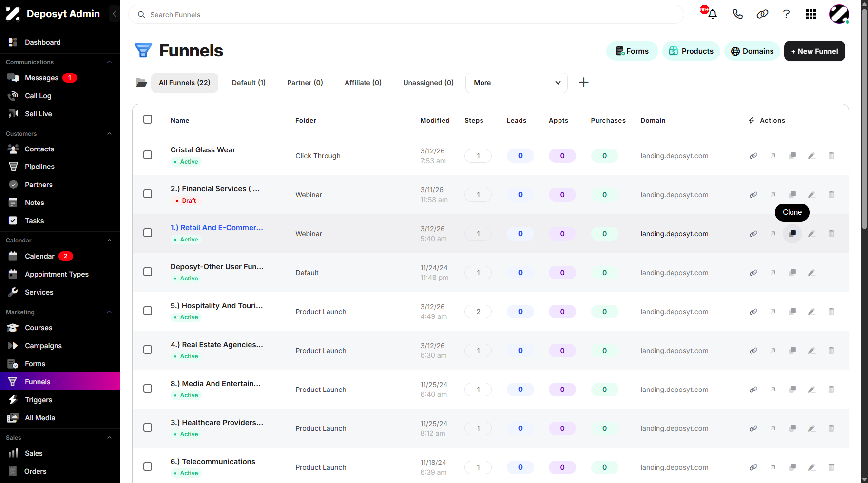Add a new folder with plus icon
Viewport: 868px width, 483px height.
(x=583, y=82)
